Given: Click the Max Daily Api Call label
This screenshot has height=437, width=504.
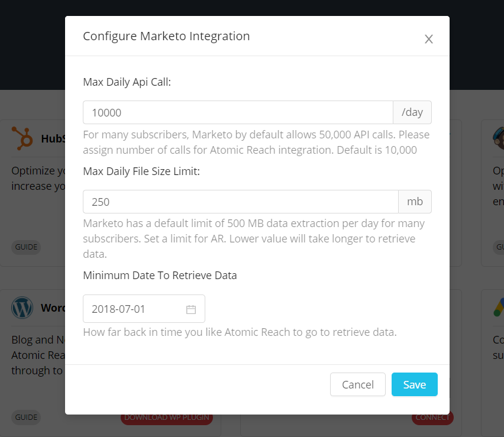Looking at the screenshot, I should tap(127, 82).
